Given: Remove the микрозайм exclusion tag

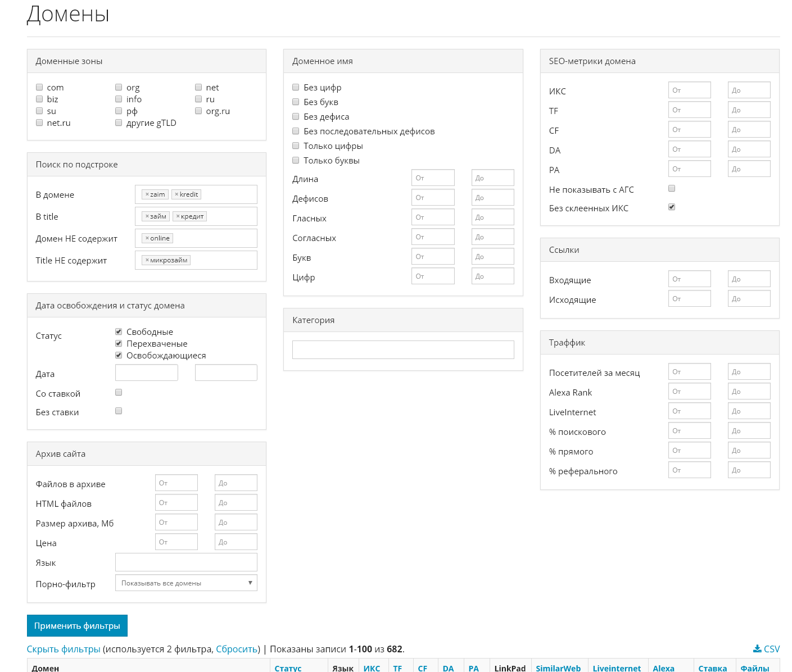Looking at the screenshot, I should click(x=147, y=260).
